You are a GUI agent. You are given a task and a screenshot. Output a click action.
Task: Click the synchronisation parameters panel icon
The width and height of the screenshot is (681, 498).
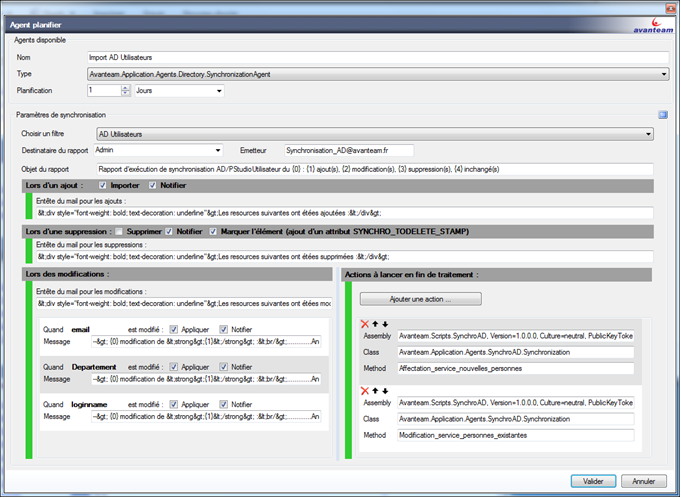pyautogui.click(x=662, y=115)
